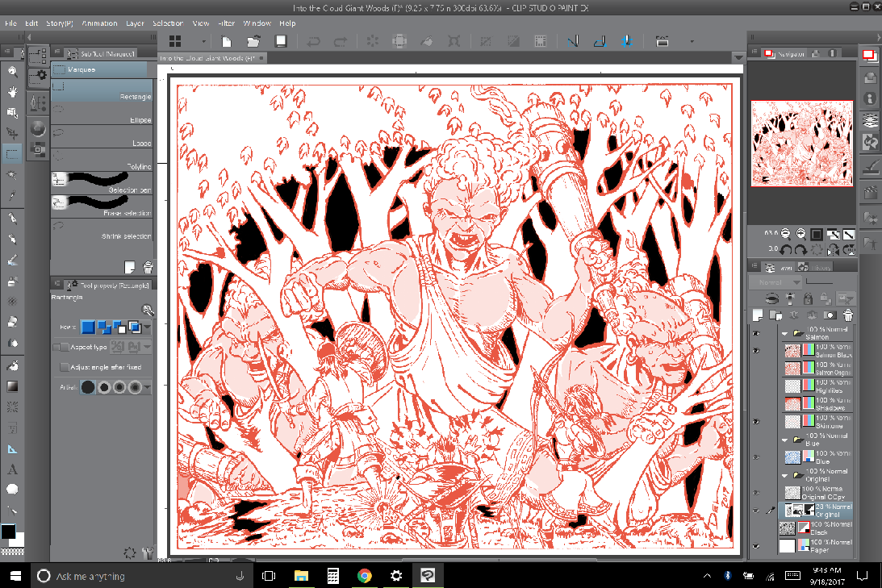Image resolution: width=882 pixels, height=588 pixels.
Task: Choose the Ellipse sub tool
Action: click(102, 114)
